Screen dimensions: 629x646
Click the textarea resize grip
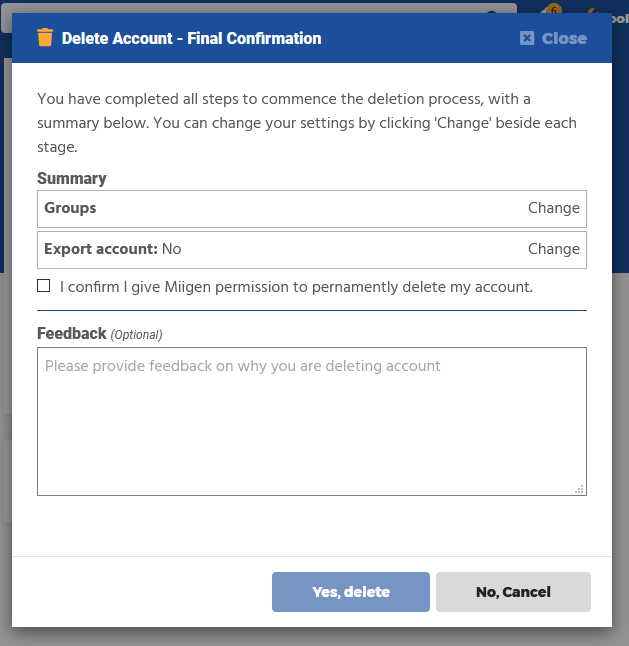pos(580,489)
